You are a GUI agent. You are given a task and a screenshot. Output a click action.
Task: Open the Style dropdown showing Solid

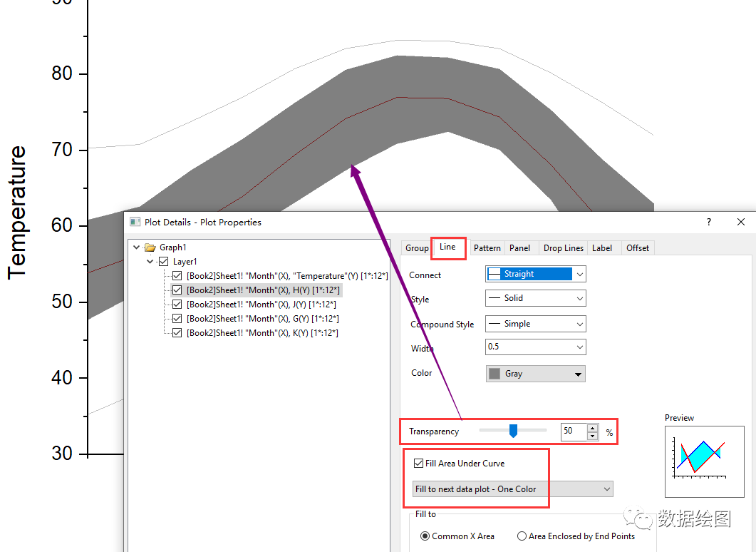point(535,298)
